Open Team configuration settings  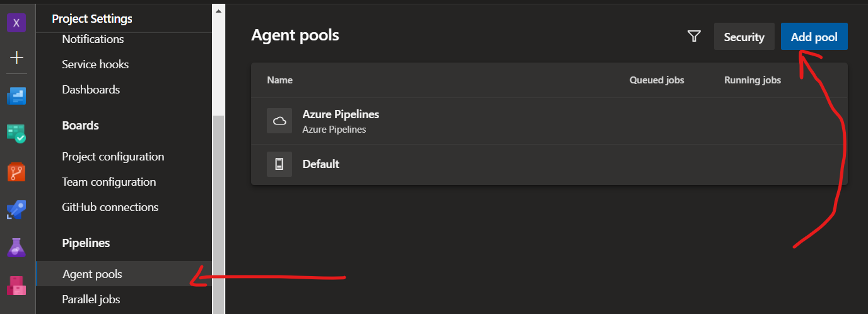tap(108, 182)
